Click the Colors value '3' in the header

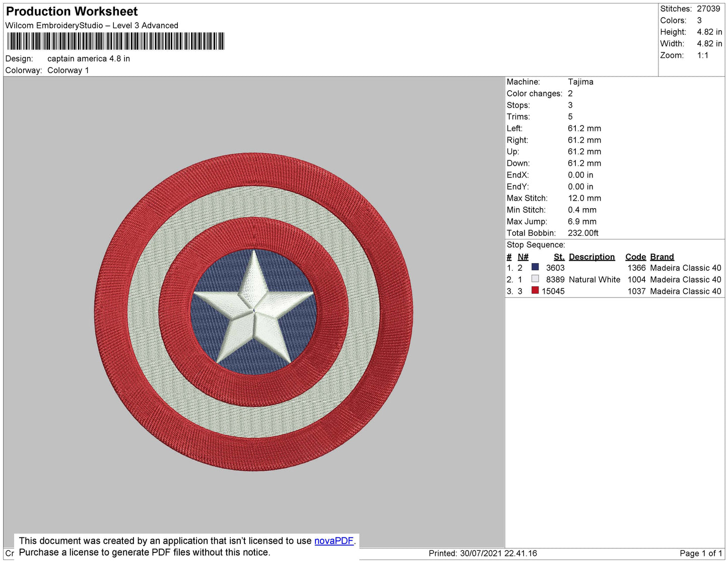(699, 21)
